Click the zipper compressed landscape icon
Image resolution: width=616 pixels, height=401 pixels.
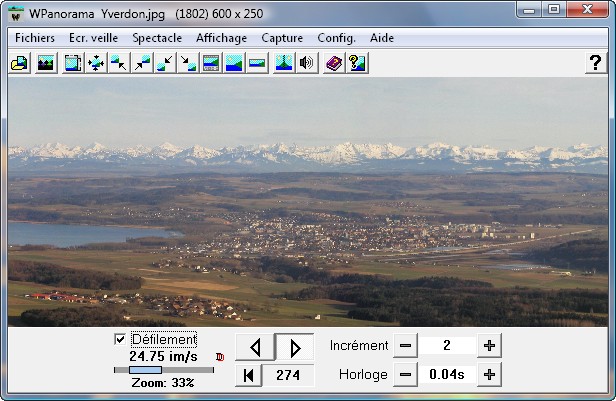284,63
